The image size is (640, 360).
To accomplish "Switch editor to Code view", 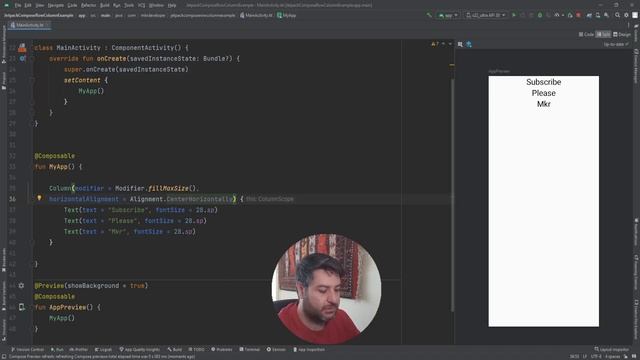I will pyautogui.click(x=586, y=34).
